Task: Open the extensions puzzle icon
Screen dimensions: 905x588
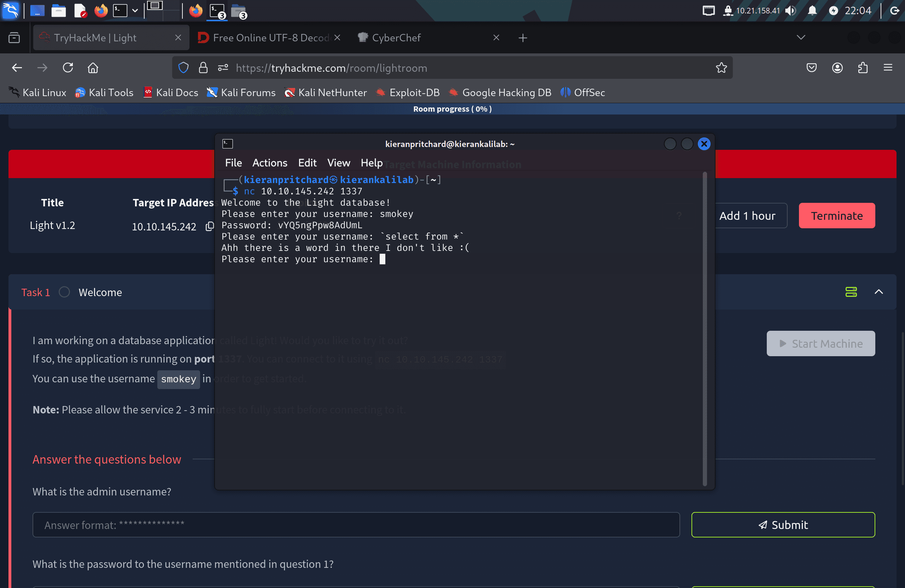Action: [863, 68]
